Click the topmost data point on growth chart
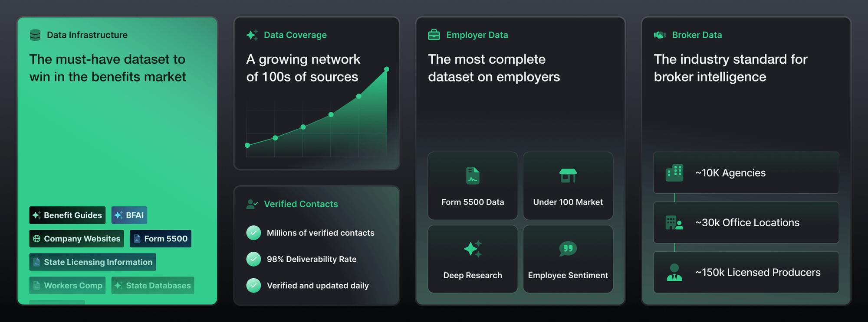Image resolution: width=868 pixels, height=322 pixels. 387,69
